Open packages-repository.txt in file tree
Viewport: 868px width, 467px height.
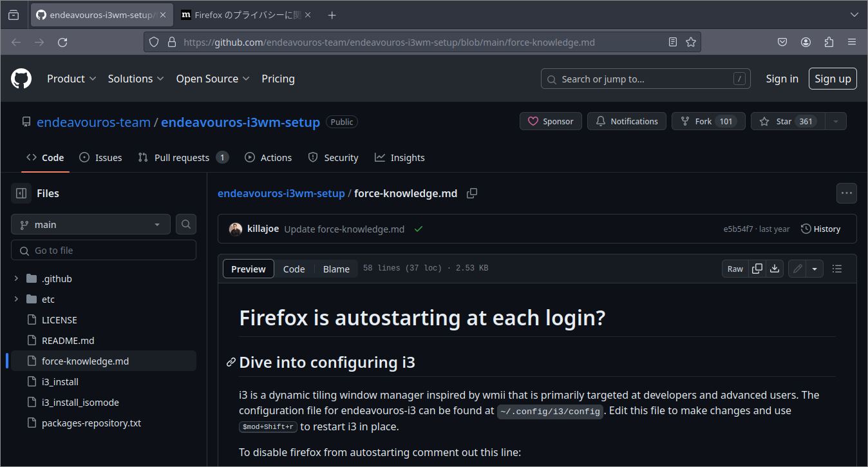click(104, 423)
